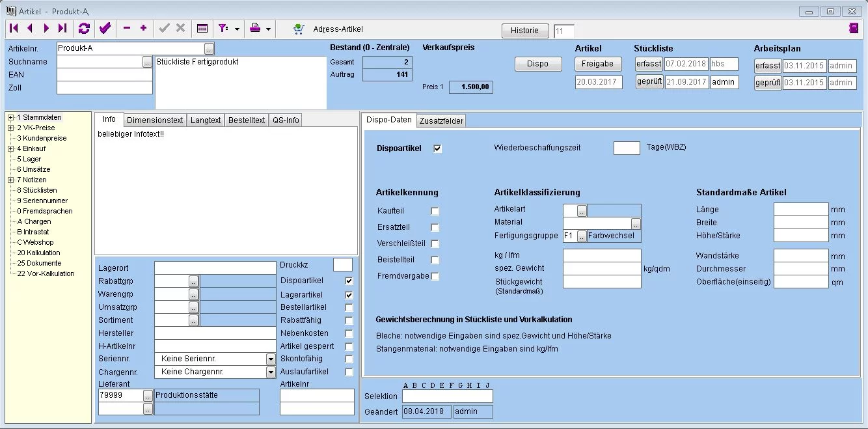Select 8 Stücklisten in the tree
Image resolution: width=868 pixels, height=429 pixels.
click(x=37, y=190)
